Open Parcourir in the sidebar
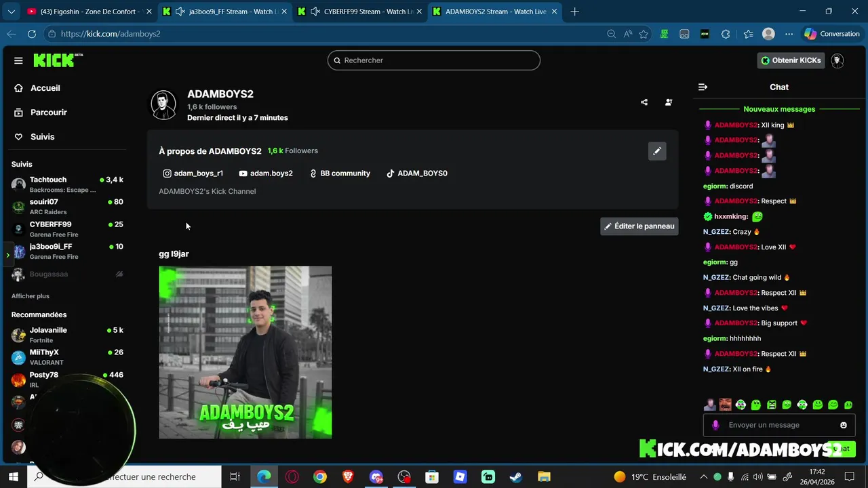Viewport: 868px width, 488px height. click(40, 113)
